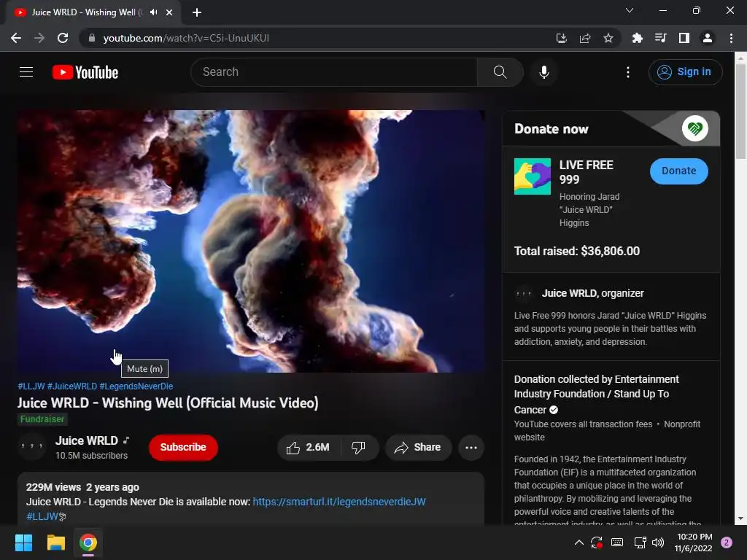
Task: Open YouTube settings three-dot menu
Action: click(628, 72)
